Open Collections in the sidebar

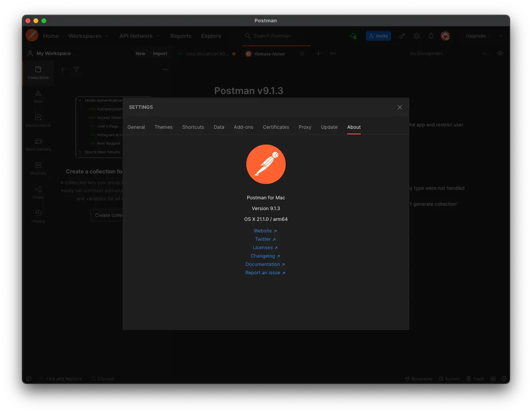click(38, 73)
